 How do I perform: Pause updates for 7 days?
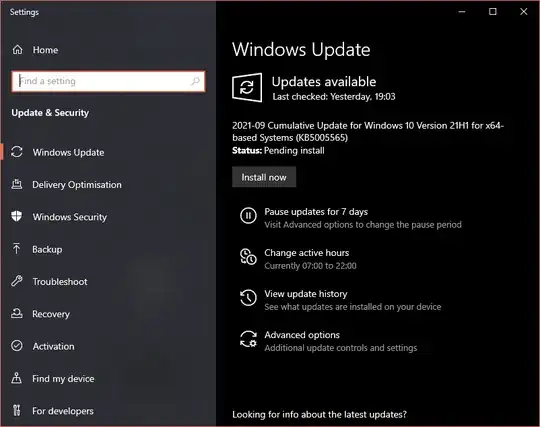coord(316,211)
